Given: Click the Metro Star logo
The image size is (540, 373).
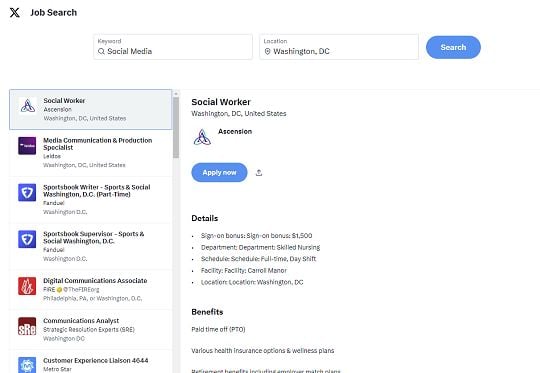Looking at the screenshot, I should point(27,365).
